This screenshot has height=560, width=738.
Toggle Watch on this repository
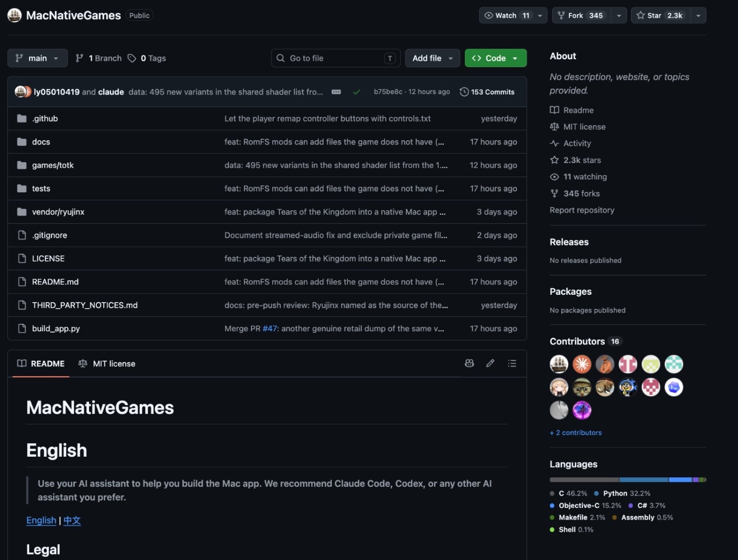coord(507,15)
